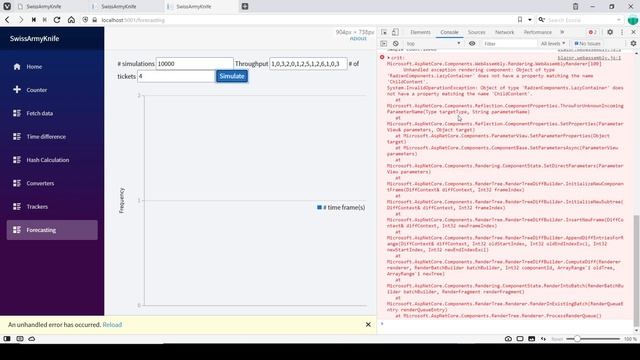The image size is (640, 360).
Task: Open Performance tab in DevTools
Action: pos(537,32)
